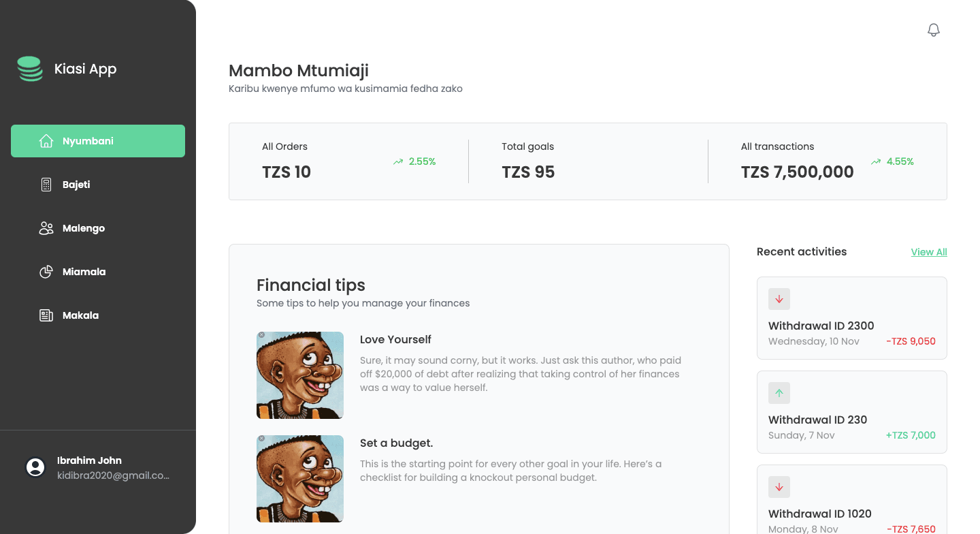Dismiss the Set a budget tip
Screen dimensions: 980x534
click(262, 438)
